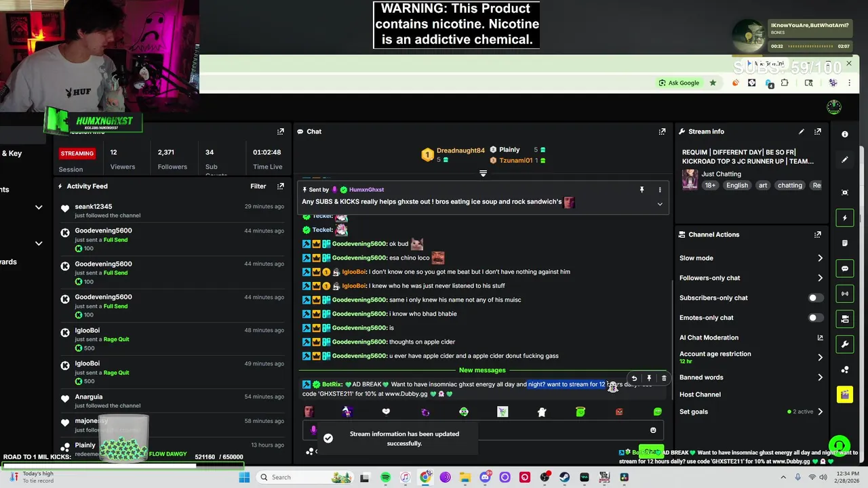Show hidden system tray icons
Image resolution: width=868 pixels, height=488 pixels.
pyautogui.click(x=784, y=477)
